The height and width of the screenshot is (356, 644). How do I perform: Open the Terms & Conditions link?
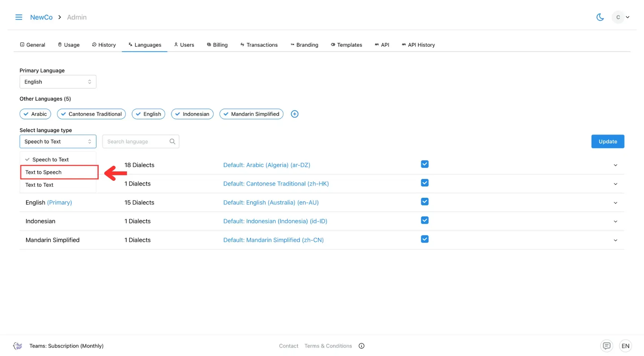328,346
